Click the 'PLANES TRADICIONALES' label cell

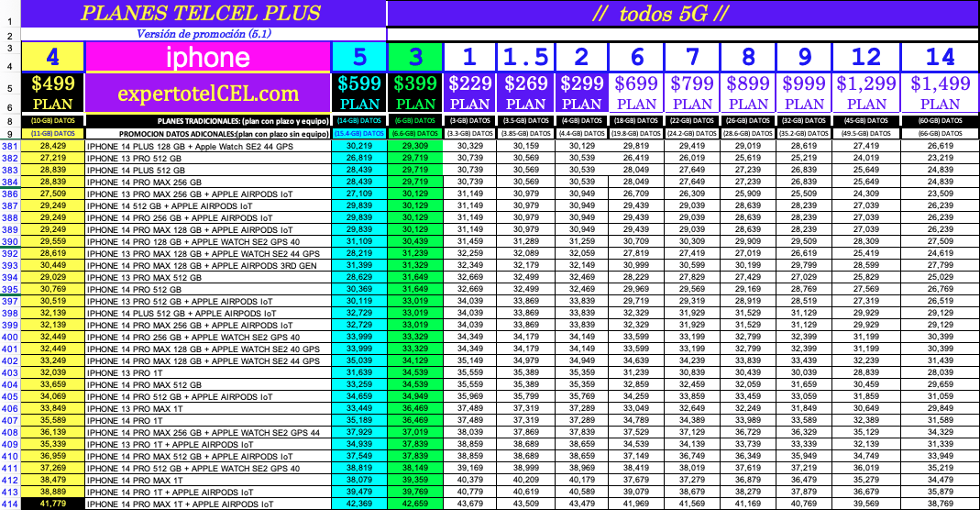tap(207, 121)
